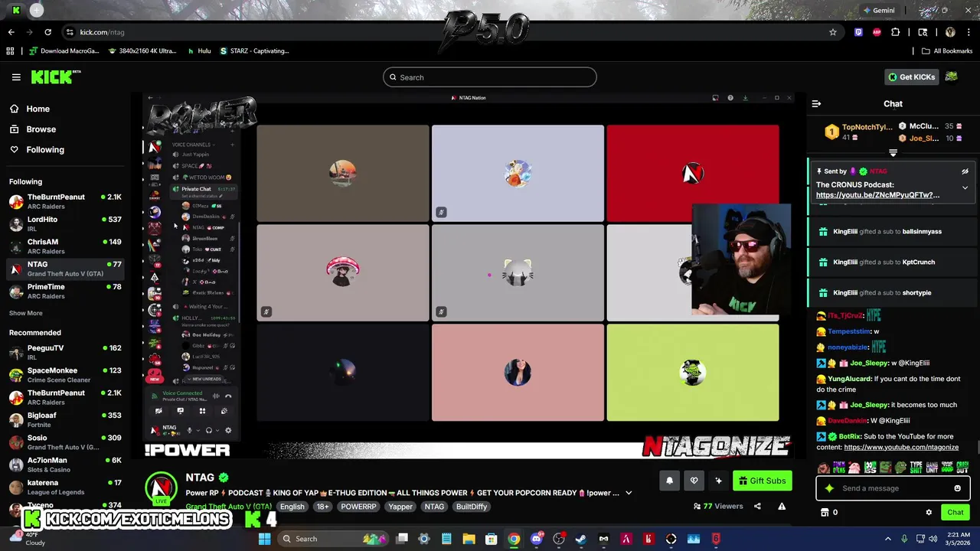Select the English tag
980x551 pixels.
(292, 507)
